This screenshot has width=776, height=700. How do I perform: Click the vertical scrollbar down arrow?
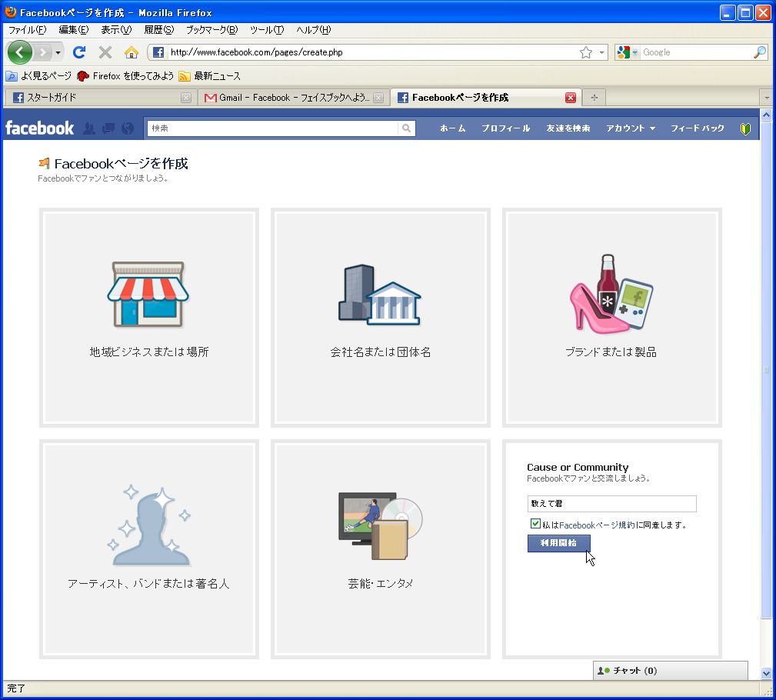[767, 673]
